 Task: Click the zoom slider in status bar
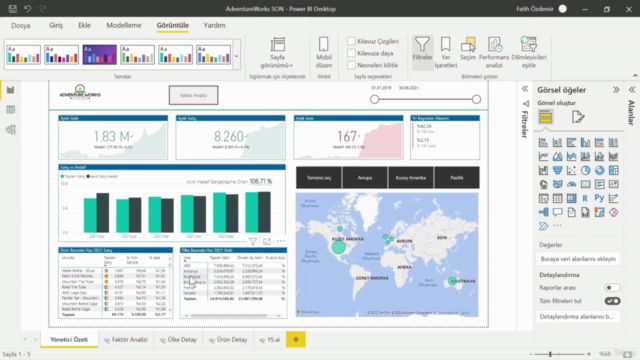pos(550,354)
